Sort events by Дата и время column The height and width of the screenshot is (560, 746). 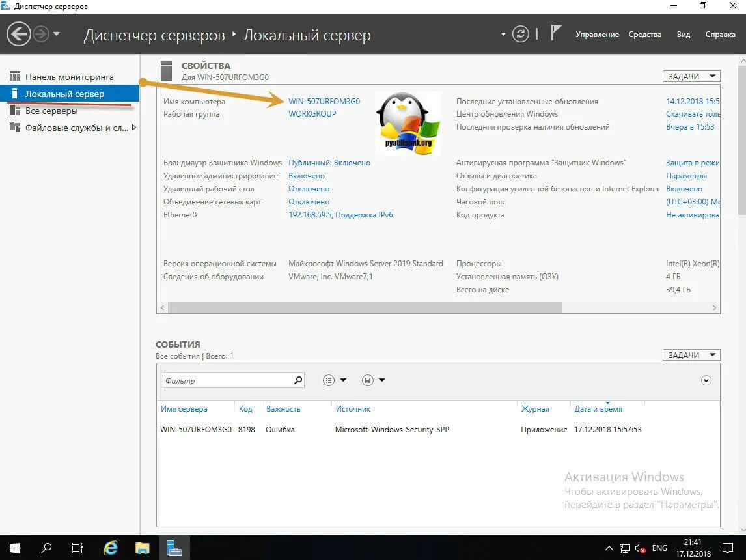(x=598, y=409)
